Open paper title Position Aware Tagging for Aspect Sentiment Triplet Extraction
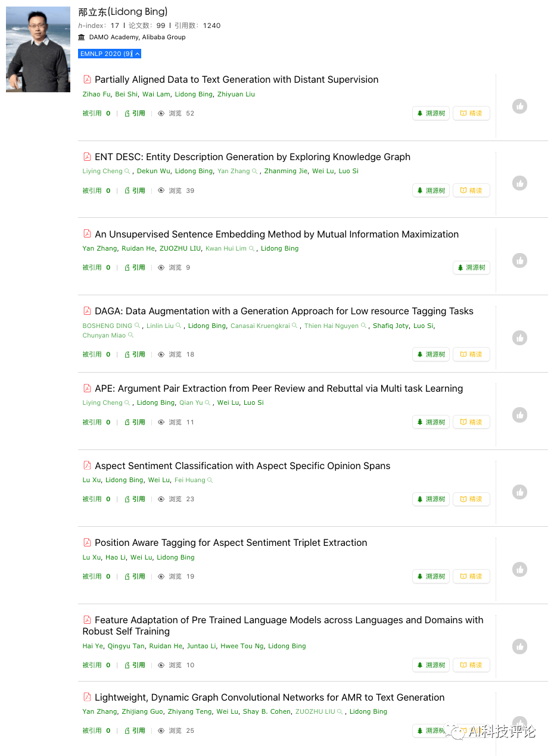Screen dimensions: 554x756 pos(231,542)
